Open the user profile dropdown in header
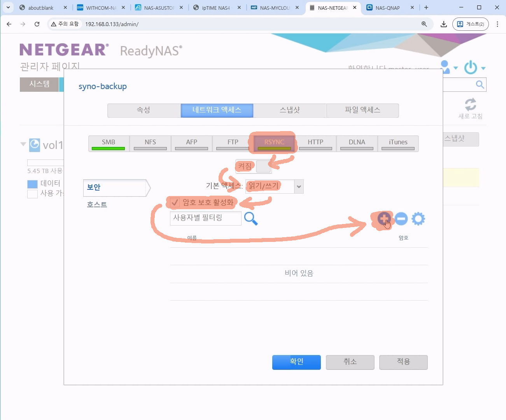506x420 pixels. pyautogui.click(x=448, y=67)
